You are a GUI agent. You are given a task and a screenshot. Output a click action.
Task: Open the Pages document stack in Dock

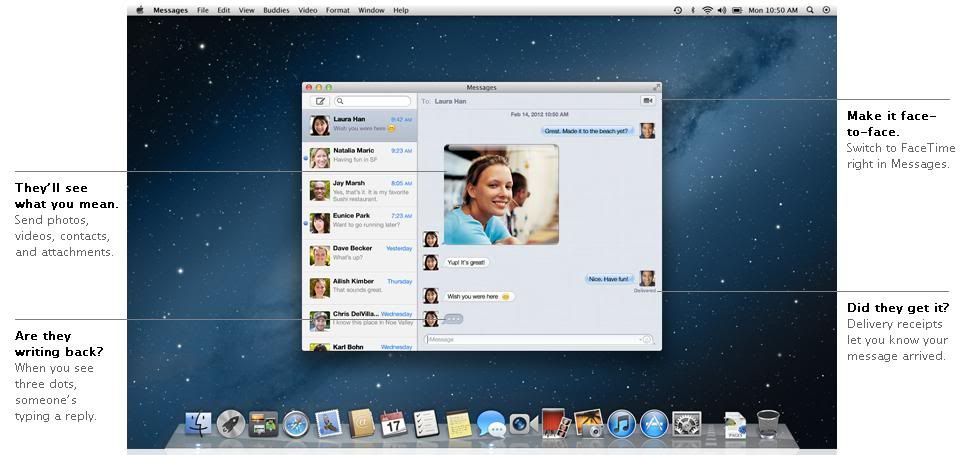click(x=735, y=425)
